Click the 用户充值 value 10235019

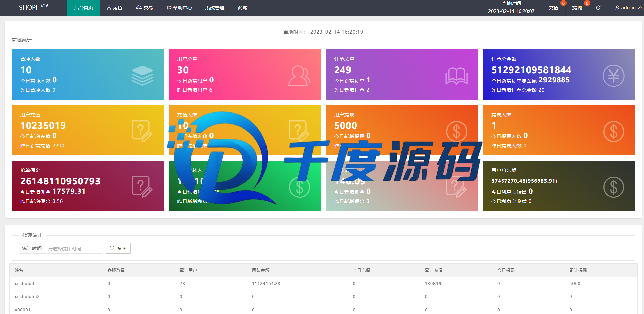(x=43, y=125)
